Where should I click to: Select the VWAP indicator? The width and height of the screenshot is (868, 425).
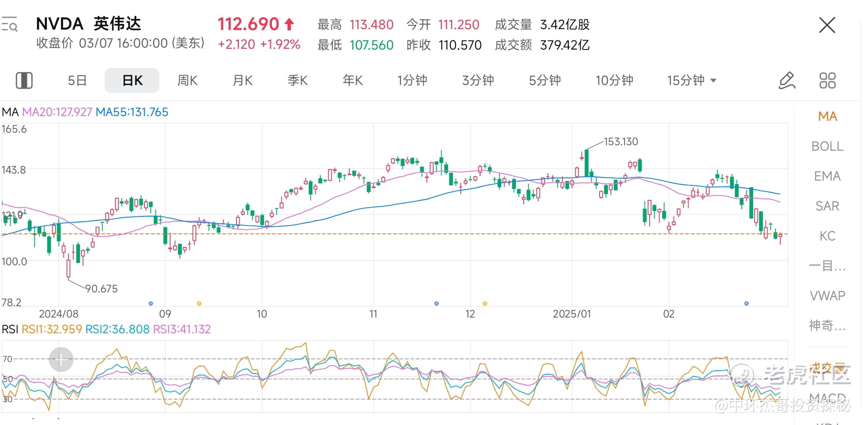[x=827, y=296]
